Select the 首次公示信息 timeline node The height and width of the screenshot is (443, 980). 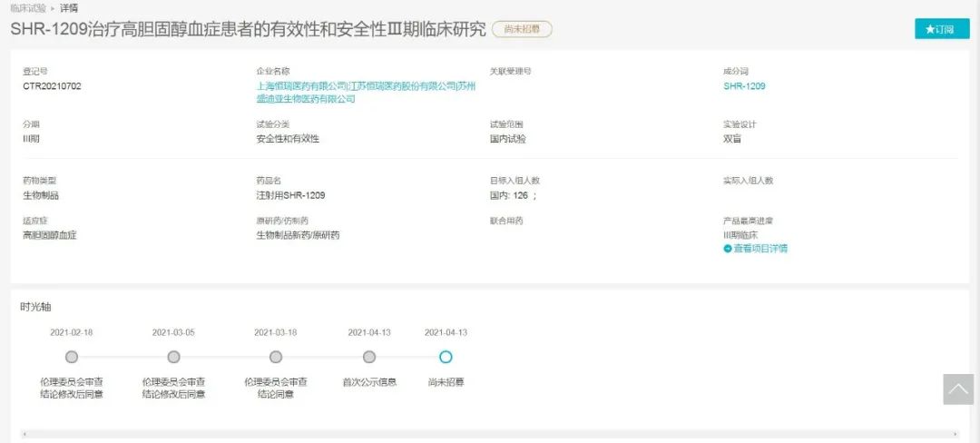369,357
